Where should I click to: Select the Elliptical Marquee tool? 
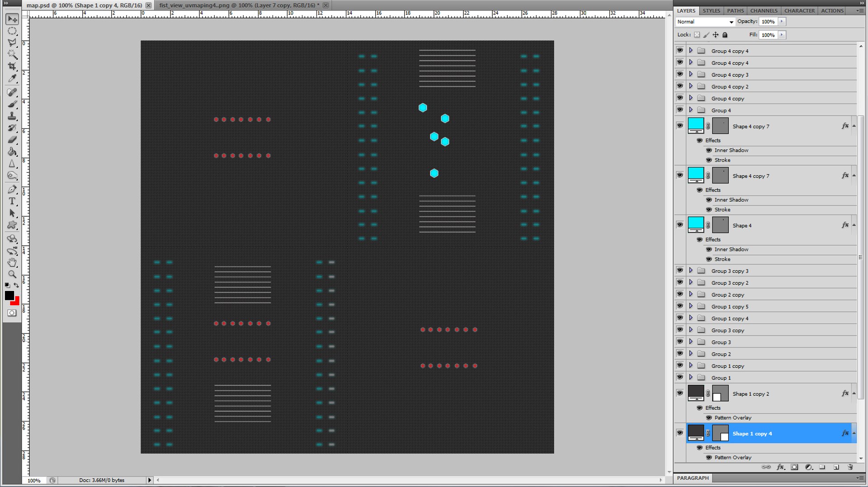pyautogui.click(x=12, y=31)
